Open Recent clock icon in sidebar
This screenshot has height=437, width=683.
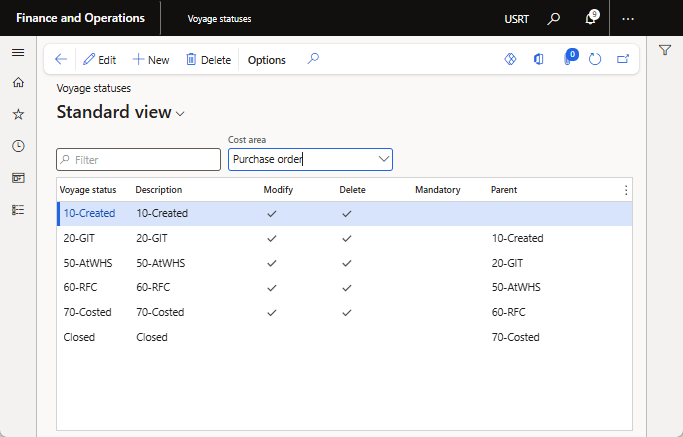(x=18, y=146)
